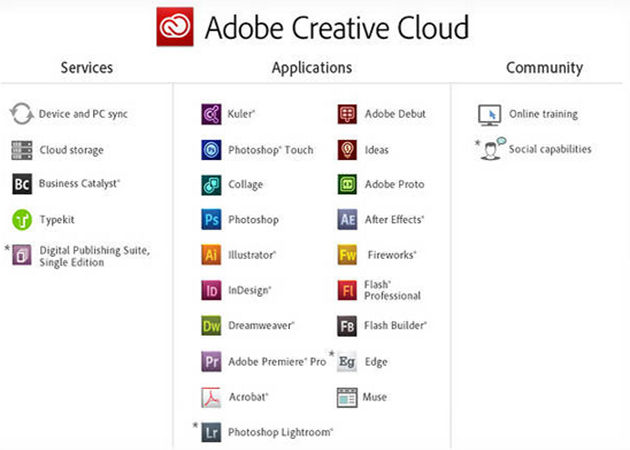Click the Cloud storage label
Viewport: 630px width, 450px height.
71,150
